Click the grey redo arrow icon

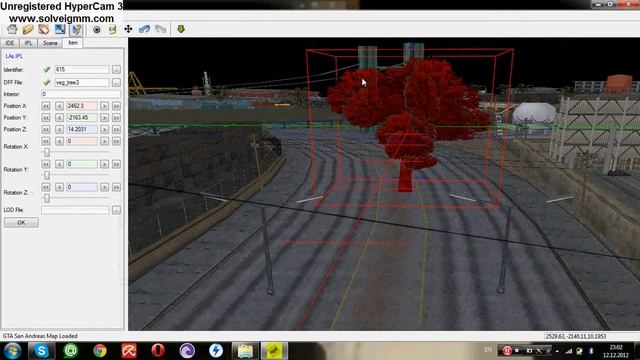pyautogui.click(x=160, y=29)
